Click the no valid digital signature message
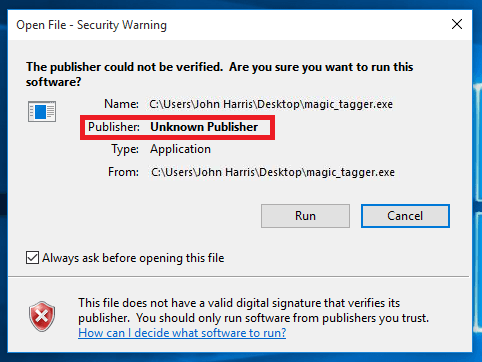 point(253,310)
